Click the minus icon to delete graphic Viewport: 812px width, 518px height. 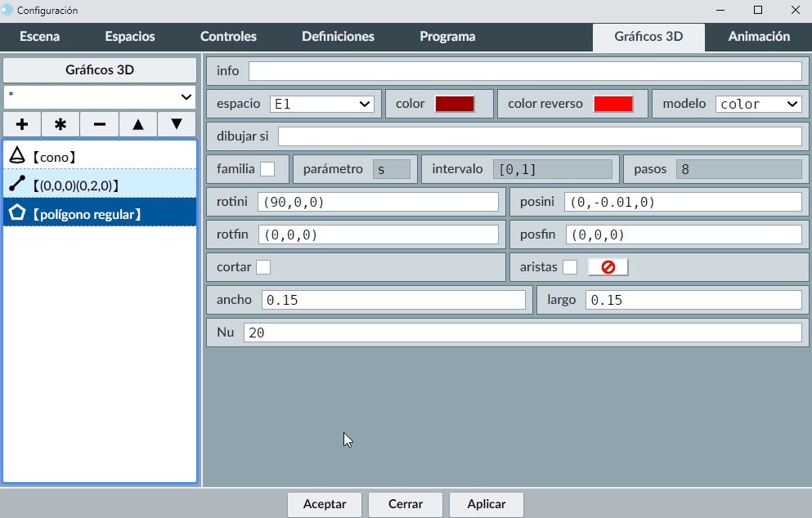99,124
